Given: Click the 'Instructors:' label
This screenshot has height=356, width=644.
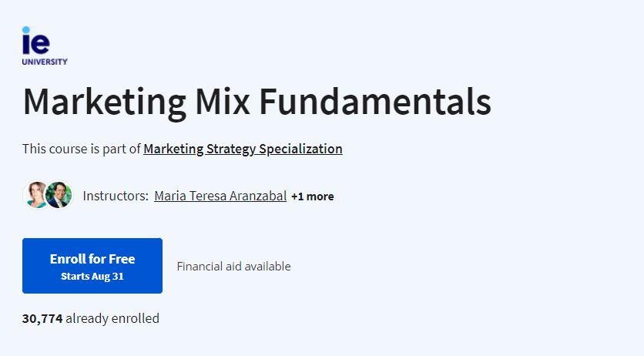Looking at the screenshot, I should [x=116, y=196].
